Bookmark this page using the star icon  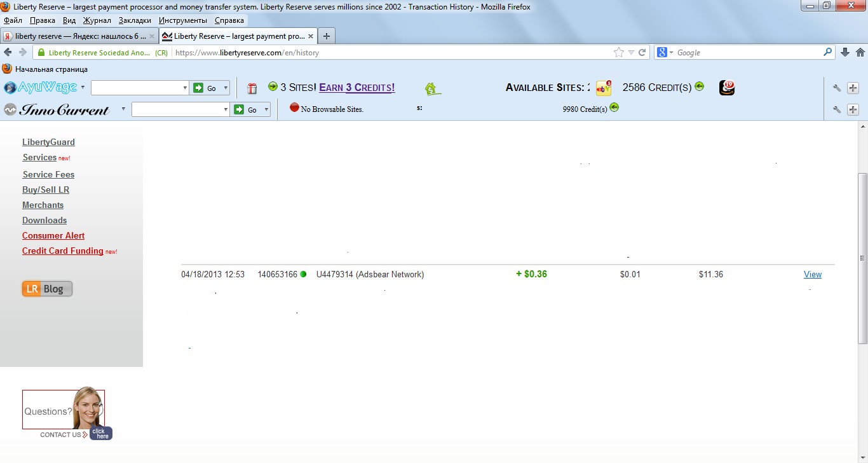(619, 53)
